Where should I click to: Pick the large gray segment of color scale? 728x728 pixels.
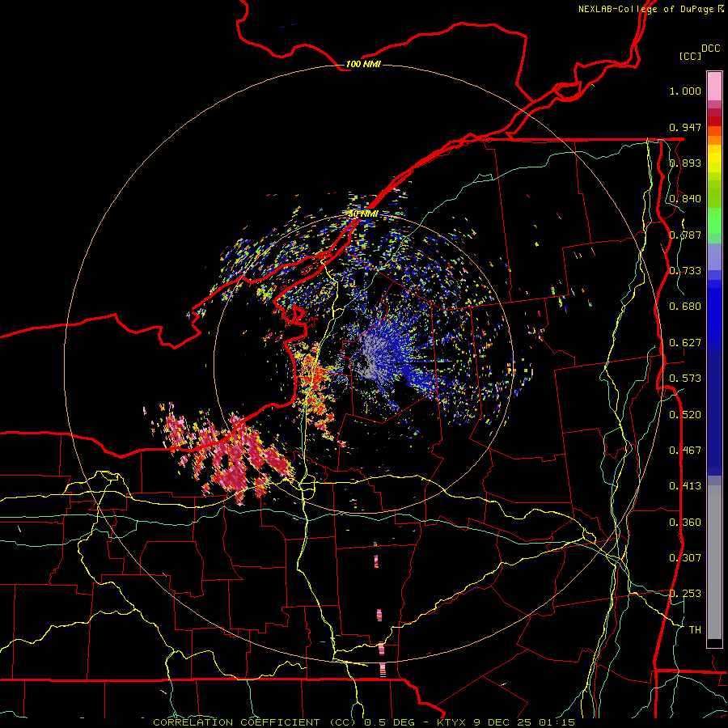pyautogui.click(x=714, y=562)
